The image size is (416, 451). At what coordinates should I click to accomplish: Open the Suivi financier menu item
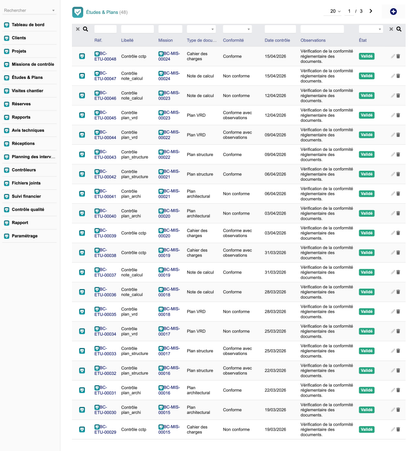click(26, 196)
